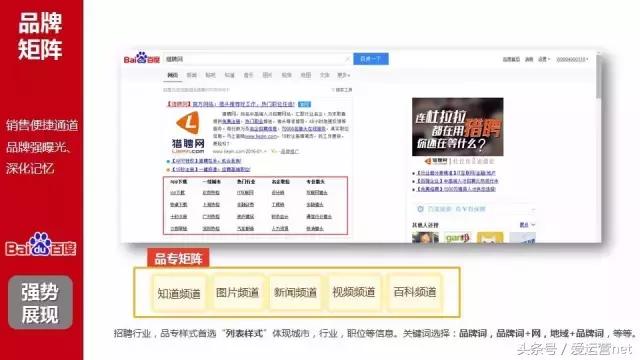Select the 图片频道 box

click(237, 293)
